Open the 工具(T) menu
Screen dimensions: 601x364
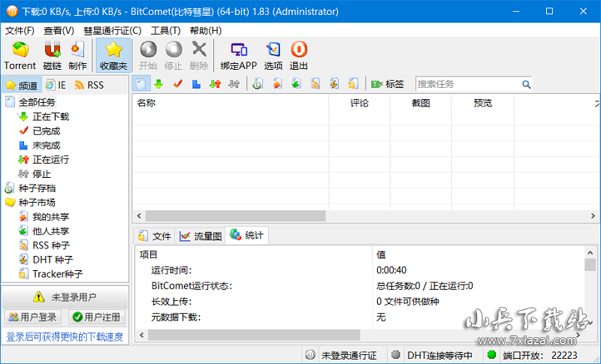pyautogui.click(x=165, y=31)
